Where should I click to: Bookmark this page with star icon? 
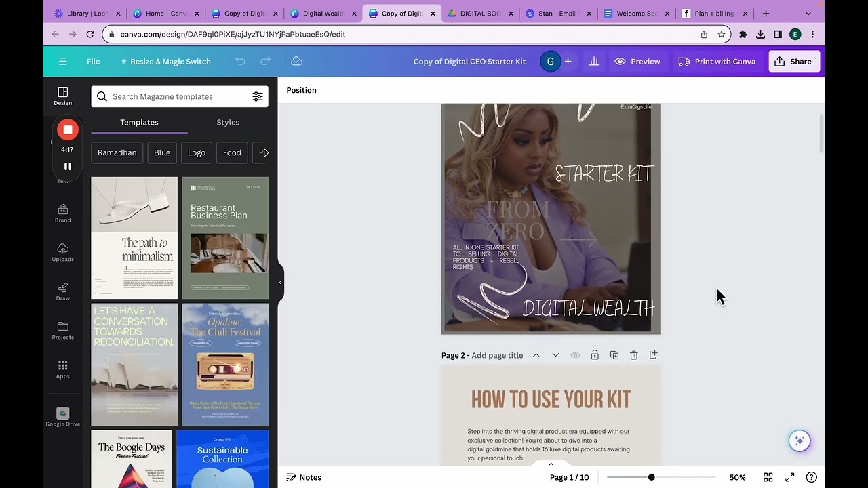(x=722, y=34)
